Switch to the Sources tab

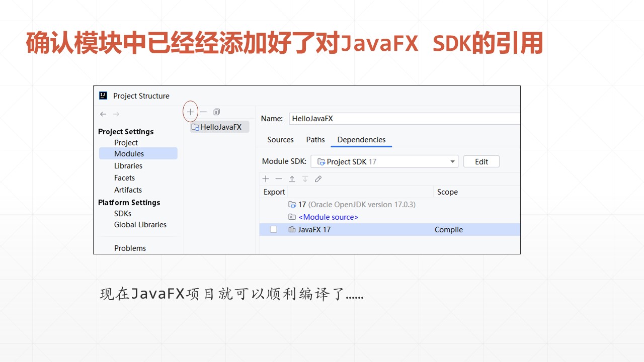pyautogui.click(x=280, y=140)
